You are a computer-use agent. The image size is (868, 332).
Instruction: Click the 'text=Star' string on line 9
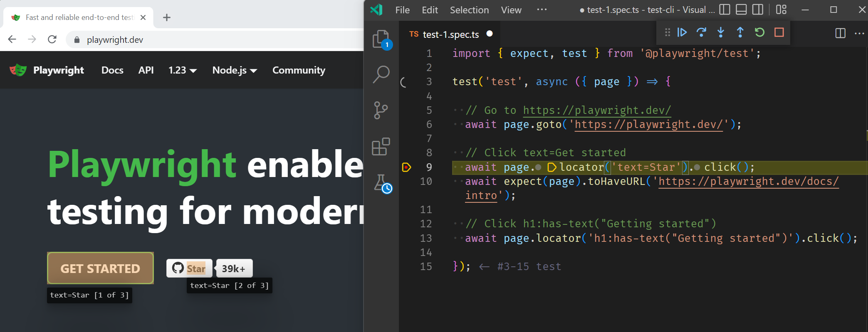(x=647, y=167)
